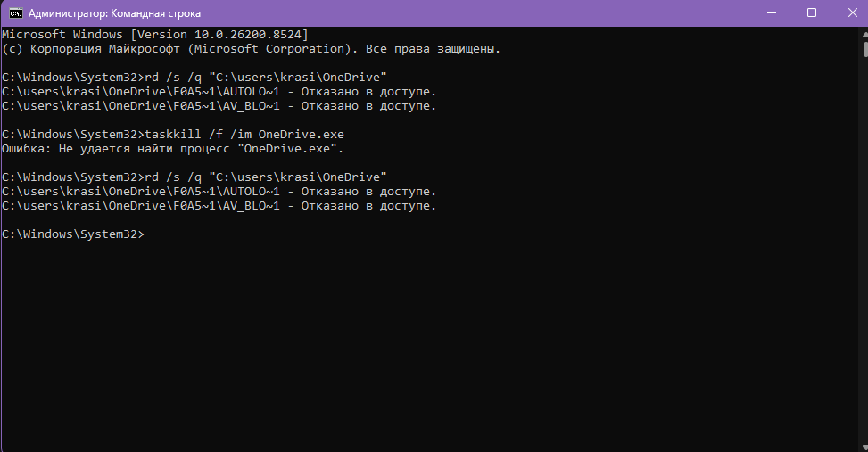Screen dimensions: 868x452
Task: Click the rd command above the taskkill command
Action: click(266, 77)
